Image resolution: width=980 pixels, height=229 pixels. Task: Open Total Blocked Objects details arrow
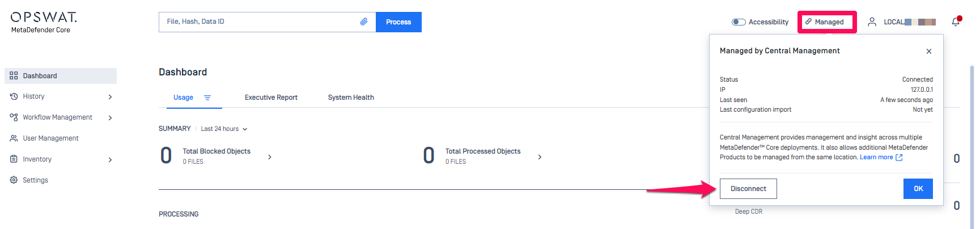click(x=270, y=157)
